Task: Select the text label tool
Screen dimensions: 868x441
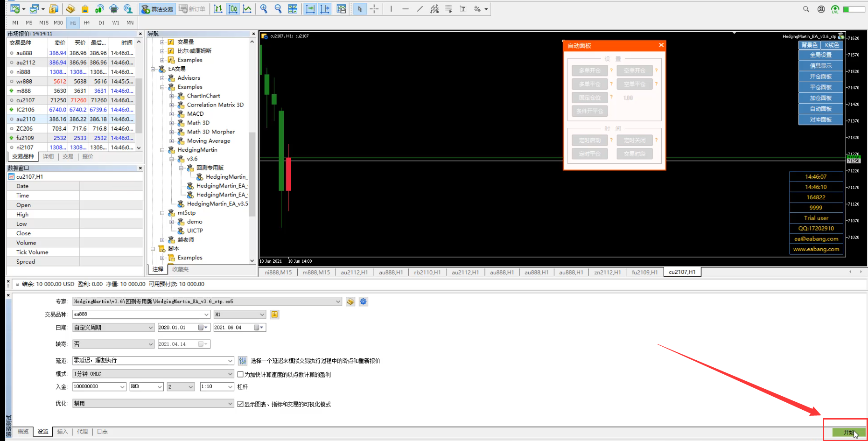Action: point(463,9)
